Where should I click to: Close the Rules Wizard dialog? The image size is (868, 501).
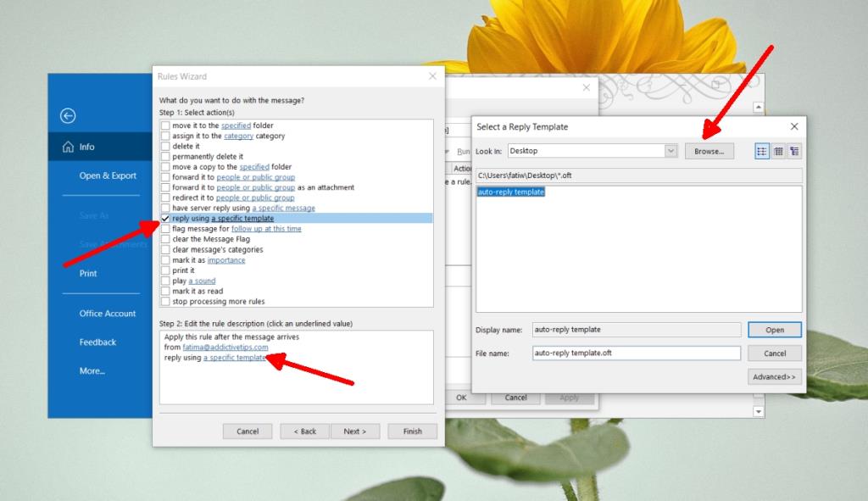click(x=432, y=75)
